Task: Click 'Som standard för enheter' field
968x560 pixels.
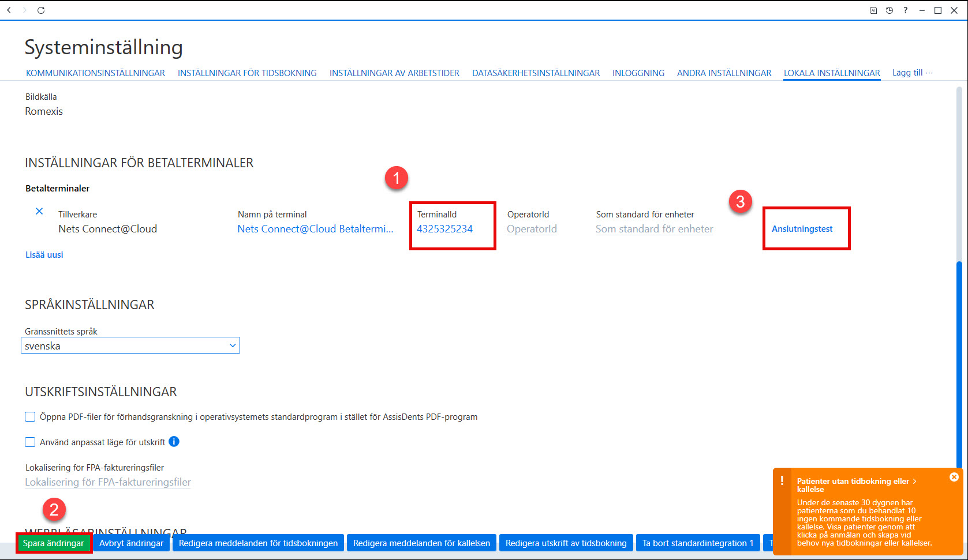Action: click(655, 229)
